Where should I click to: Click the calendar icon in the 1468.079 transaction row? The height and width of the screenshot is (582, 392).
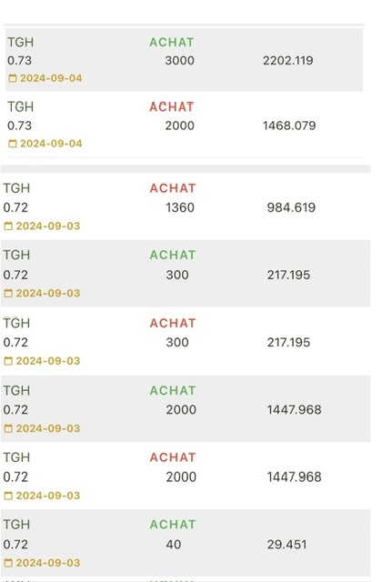(13, 144)
